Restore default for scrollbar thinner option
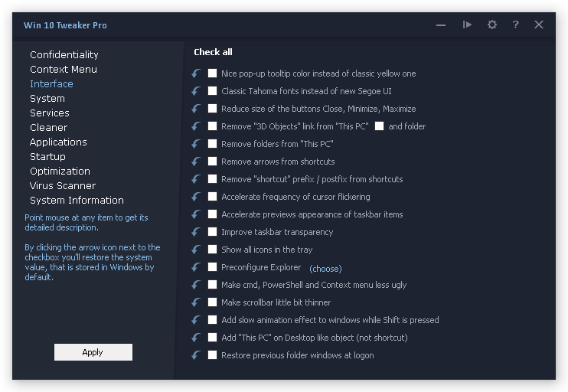This screenshot has height=392, width=568. [196, 302]
